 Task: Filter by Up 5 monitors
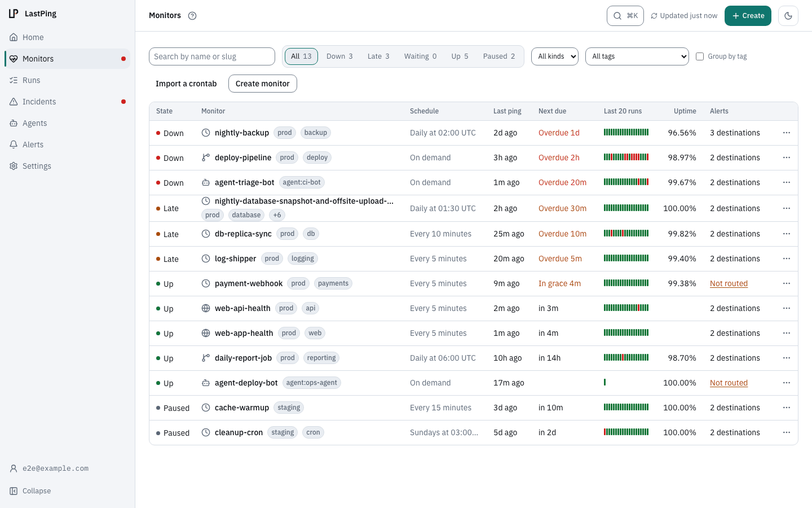click(460, 56)
